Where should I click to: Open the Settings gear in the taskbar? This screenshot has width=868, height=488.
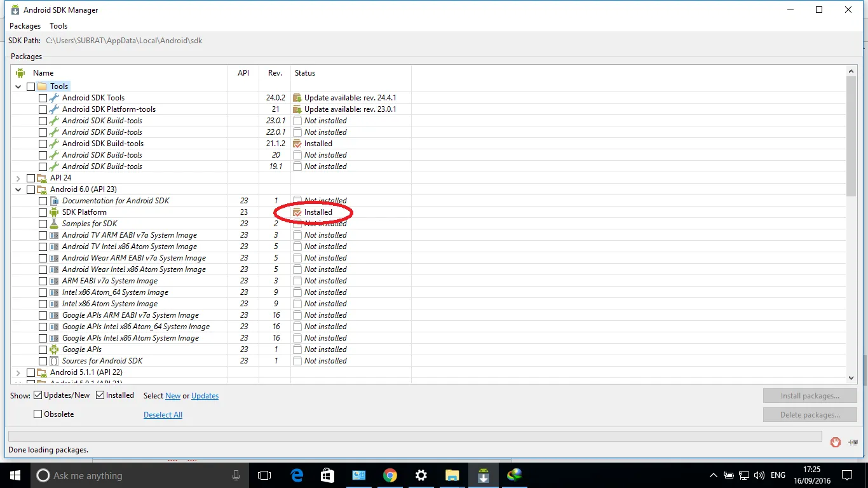click(421, 475)
